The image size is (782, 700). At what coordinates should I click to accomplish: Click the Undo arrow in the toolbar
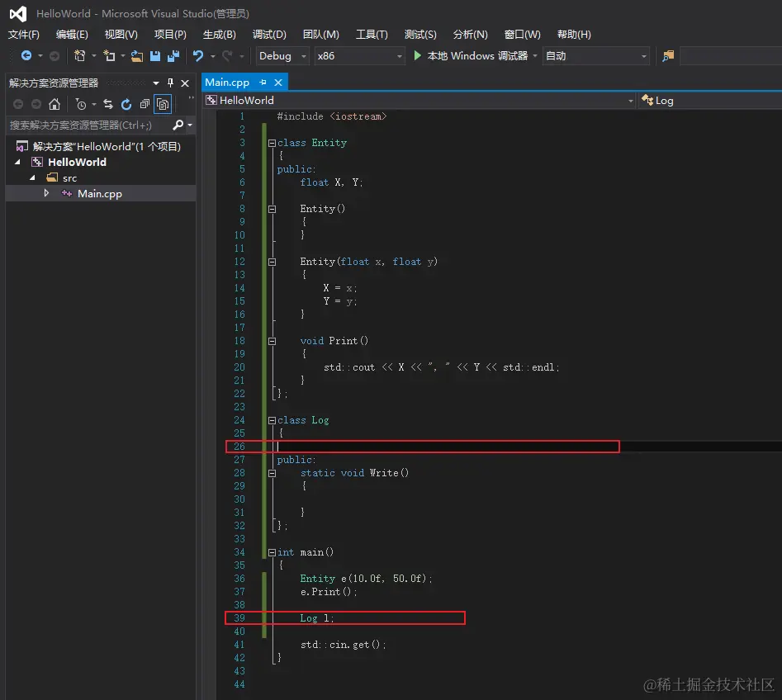198,56
